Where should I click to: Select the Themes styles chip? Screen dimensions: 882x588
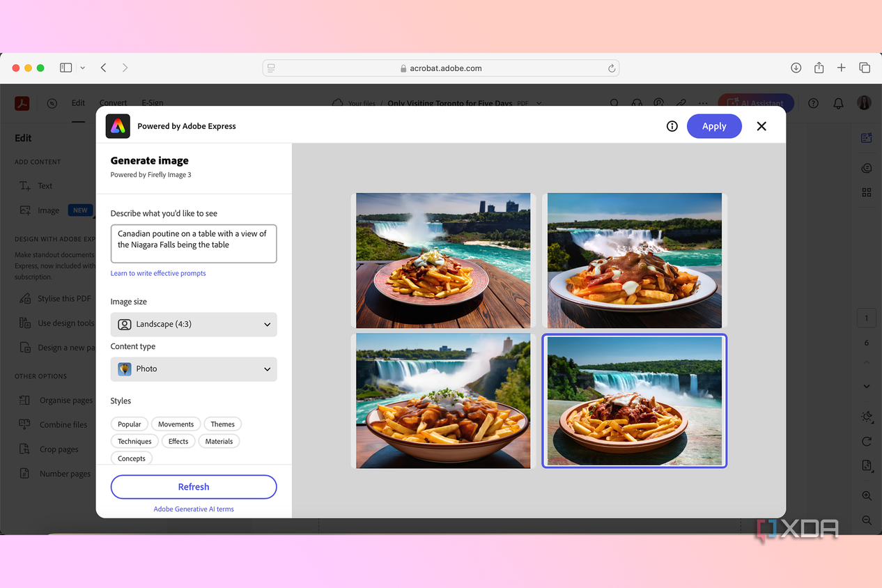[223, 424]
